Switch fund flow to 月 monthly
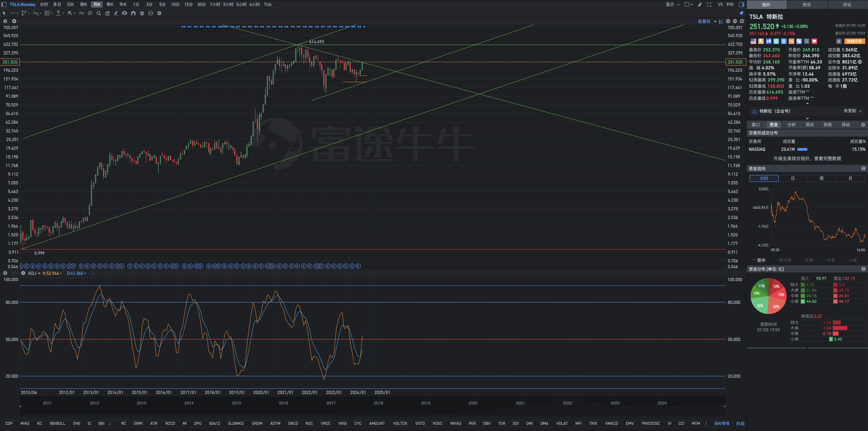The image size is (868, 431). [850, 178]
